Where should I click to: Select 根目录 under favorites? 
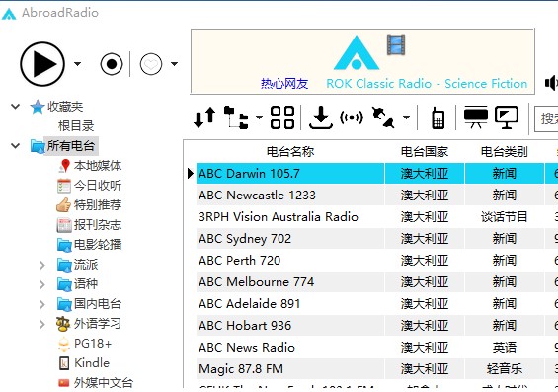[76, 126]
